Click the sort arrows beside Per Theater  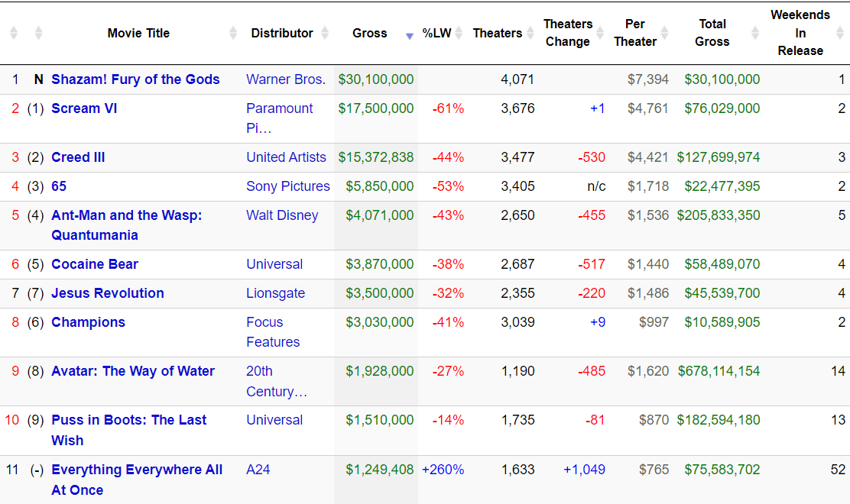click(664, 33)
